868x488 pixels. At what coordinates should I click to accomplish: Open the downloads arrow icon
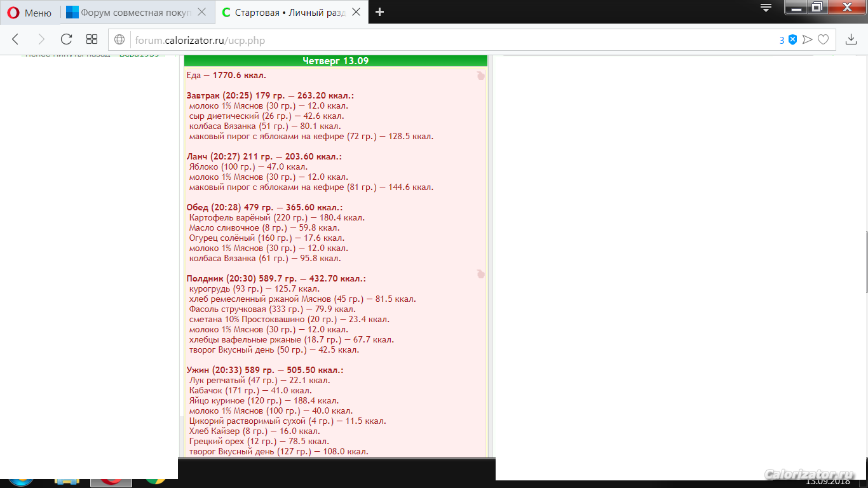(851, 39)
